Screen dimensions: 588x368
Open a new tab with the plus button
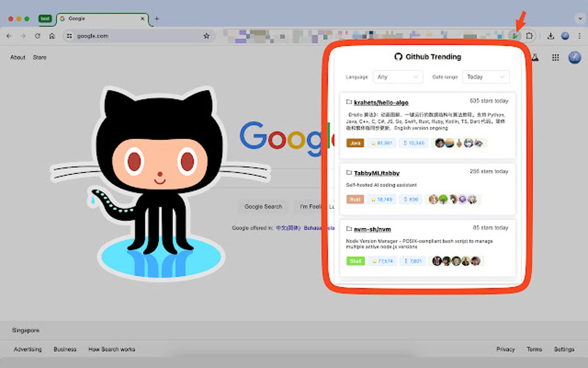click(157, 18)
